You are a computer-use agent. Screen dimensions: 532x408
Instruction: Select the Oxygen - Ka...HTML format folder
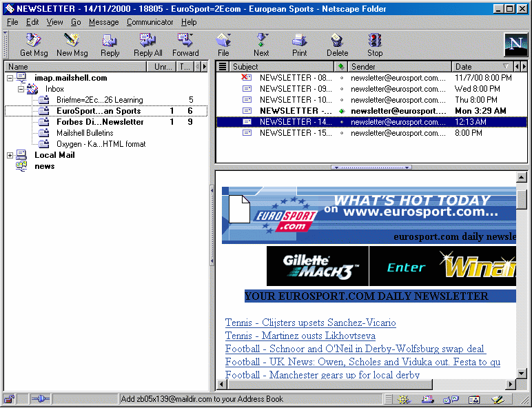click(x=101, y=144)
